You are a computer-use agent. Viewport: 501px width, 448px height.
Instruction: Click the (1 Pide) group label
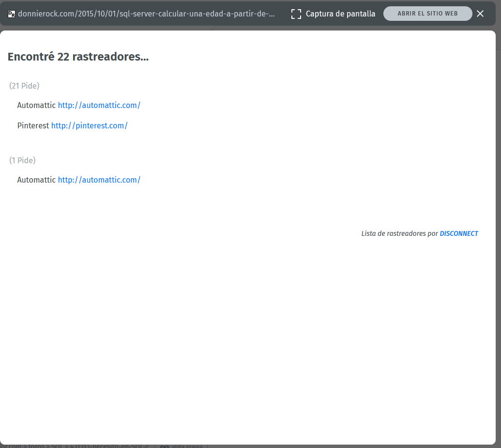point(22,160)
